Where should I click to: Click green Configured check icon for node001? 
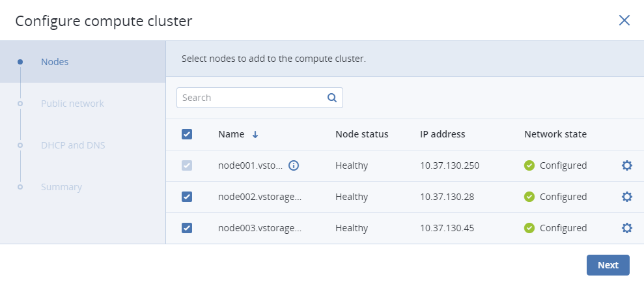tap(529, 165)
